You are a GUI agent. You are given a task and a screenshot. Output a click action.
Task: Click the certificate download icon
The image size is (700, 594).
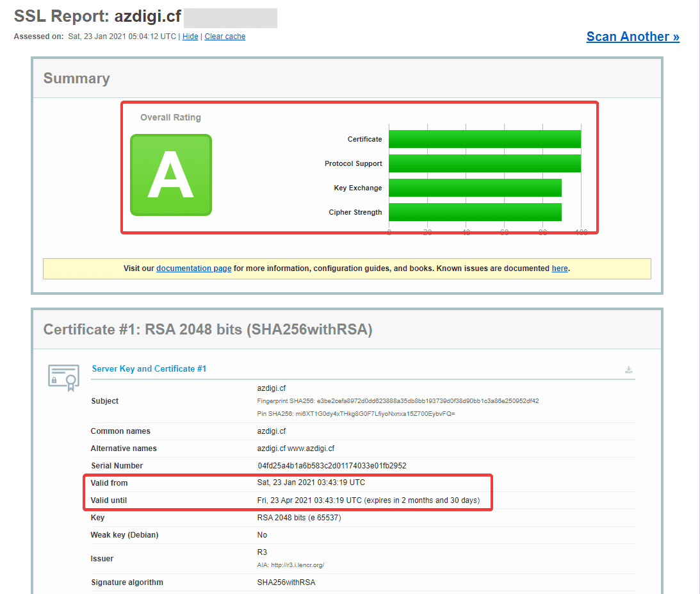pos(628,370)
